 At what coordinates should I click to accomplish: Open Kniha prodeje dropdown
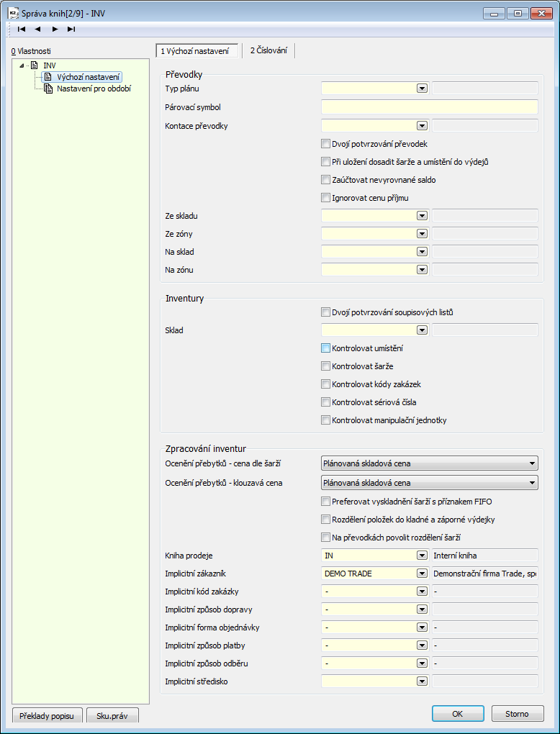point(423,556)
